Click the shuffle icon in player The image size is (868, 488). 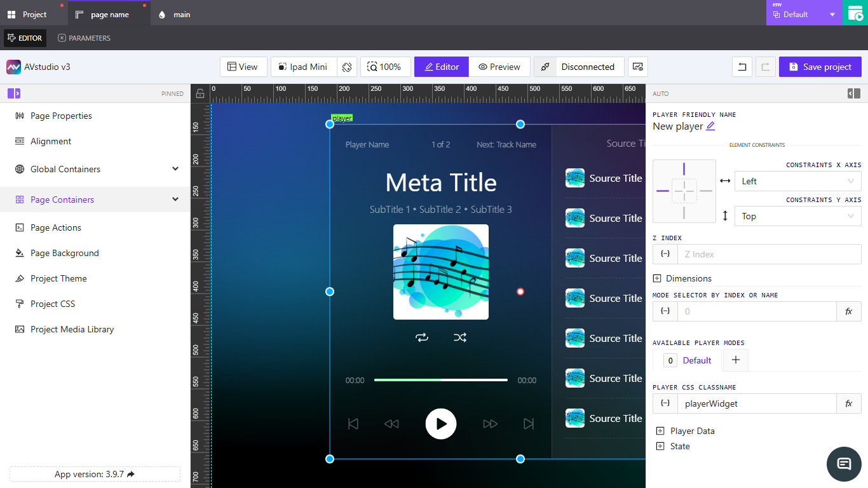click(x=460, y=337)
